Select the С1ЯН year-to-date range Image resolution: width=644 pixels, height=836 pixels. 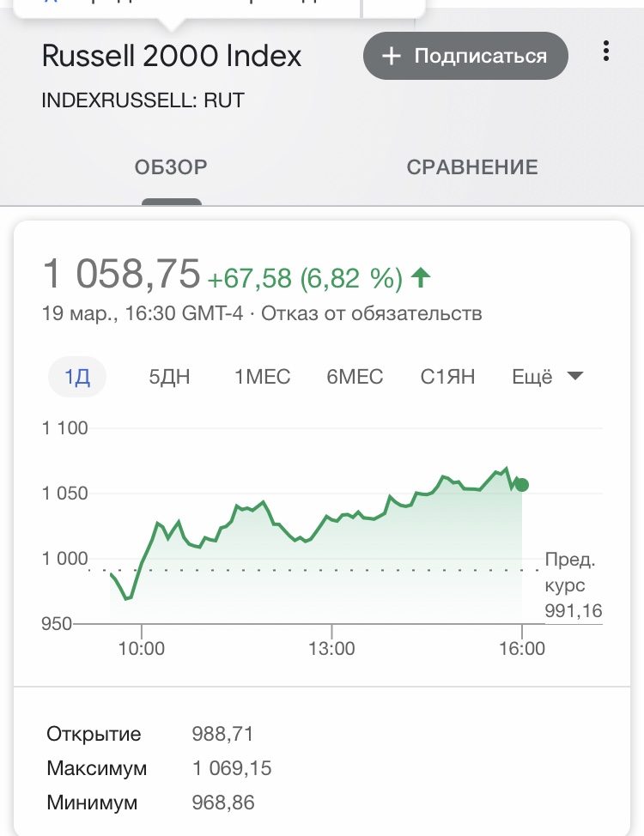coord(447,377)
